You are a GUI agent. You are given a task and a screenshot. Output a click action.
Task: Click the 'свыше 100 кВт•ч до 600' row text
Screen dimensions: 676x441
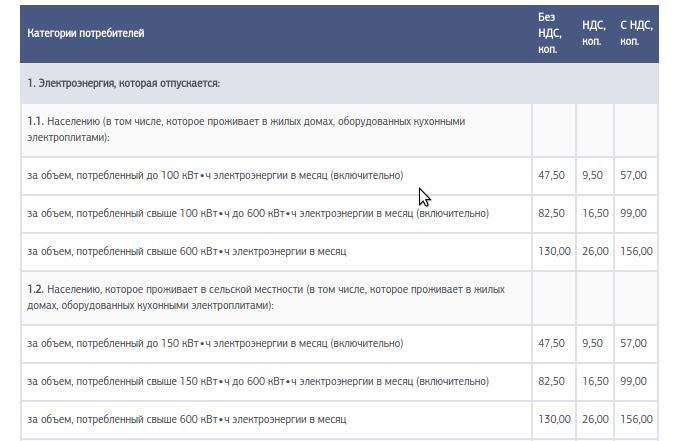click(258, 213)
